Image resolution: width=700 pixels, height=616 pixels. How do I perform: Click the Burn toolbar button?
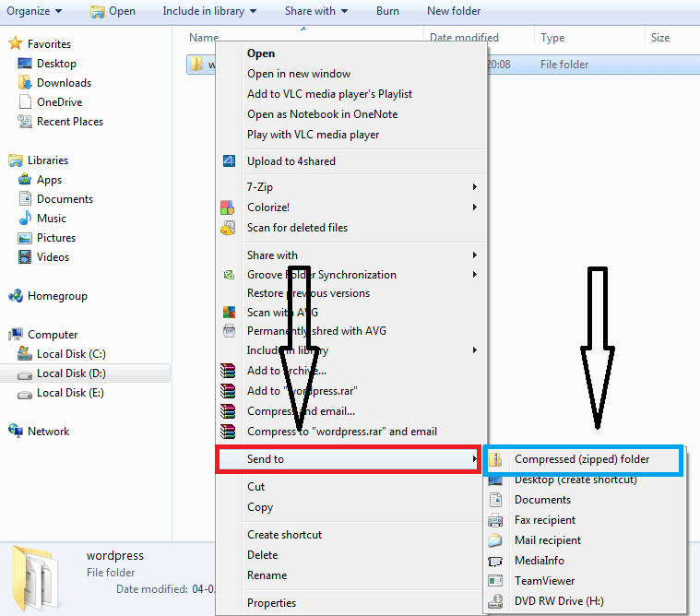point(387,11)
